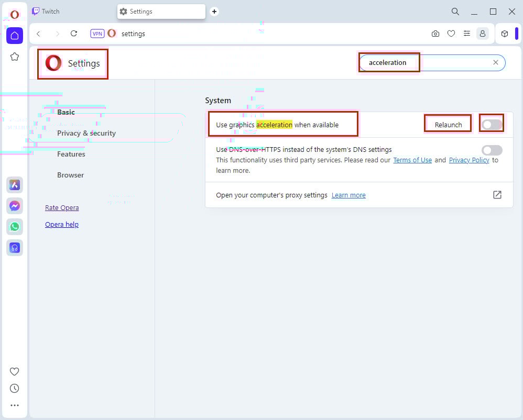Open Messenger in the sidebar
Image resolution: width=523 pixels, height=420 pixels.
click(x=15, y=206)
